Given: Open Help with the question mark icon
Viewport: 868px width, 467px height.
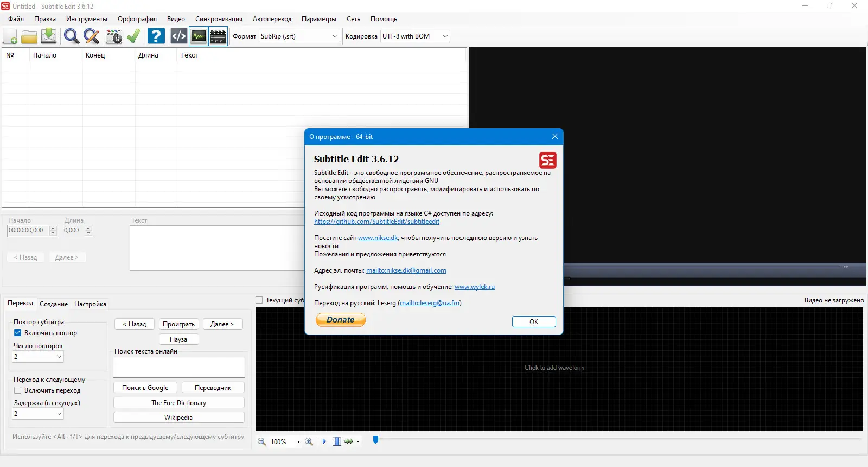Looking at the screenshot, I should (156, 36).
